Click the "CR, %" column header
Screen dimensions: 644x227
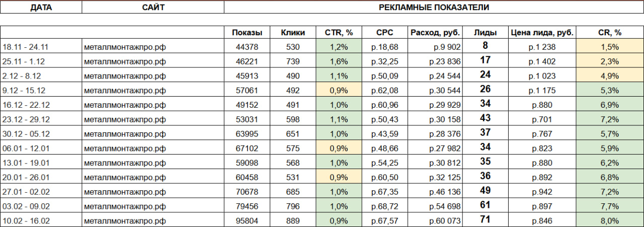tap(610, 33)
